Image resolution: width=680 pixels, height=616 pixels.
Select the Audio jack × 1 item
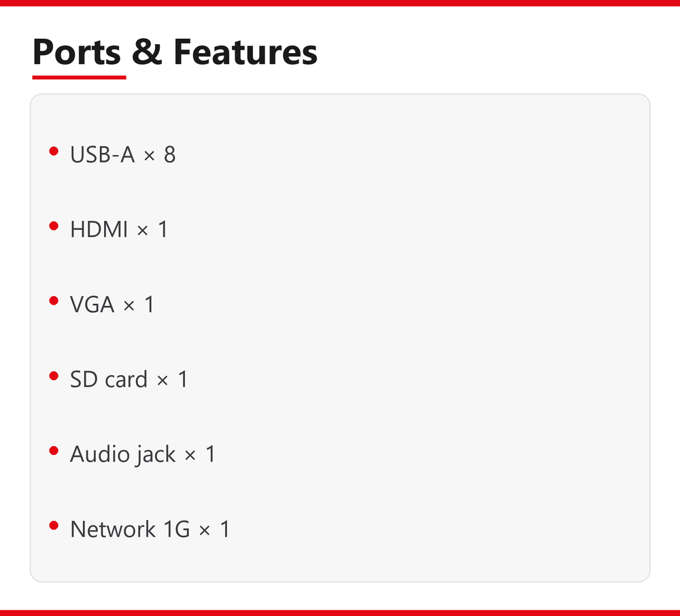pos(143,454)
